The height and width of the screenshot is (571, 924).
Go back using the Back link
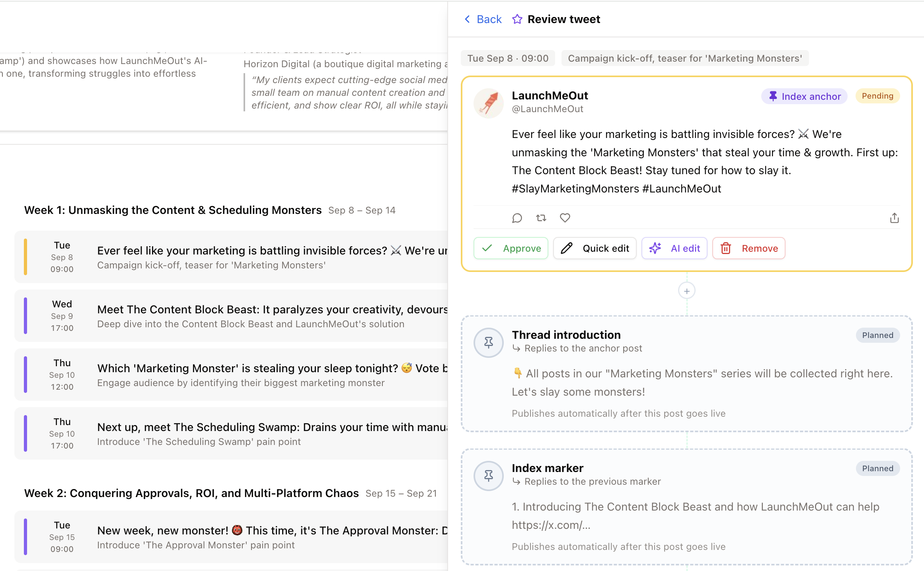pyautogui.click(x=483, y=19)
